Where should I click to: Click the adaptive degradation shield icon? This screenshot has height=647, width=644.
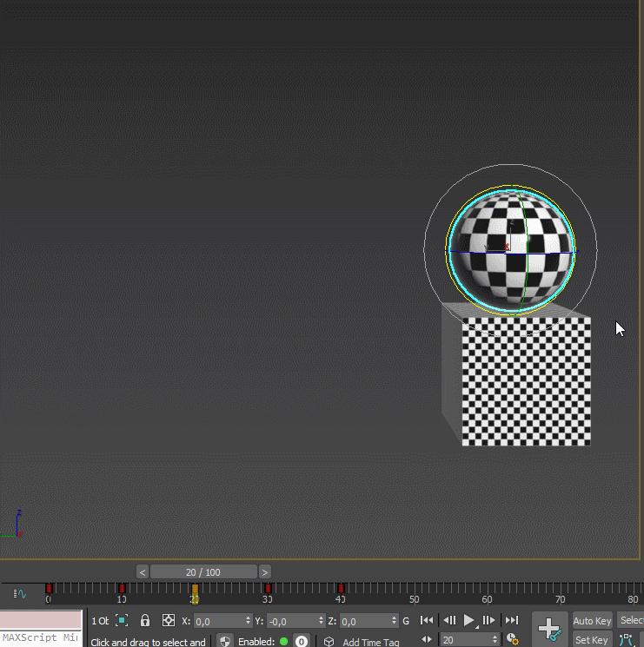click(x=225, y=642)
